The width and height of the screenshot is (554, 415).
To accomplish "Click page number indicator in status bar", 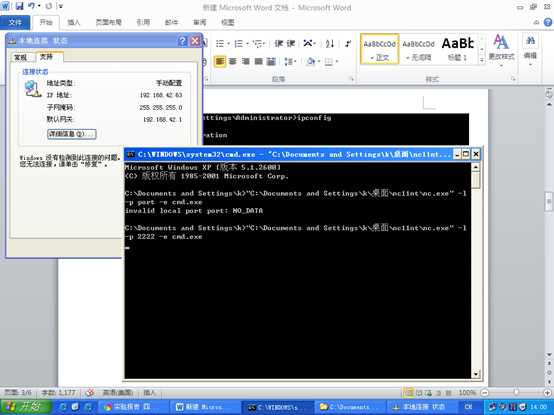I will pos(17,392).
